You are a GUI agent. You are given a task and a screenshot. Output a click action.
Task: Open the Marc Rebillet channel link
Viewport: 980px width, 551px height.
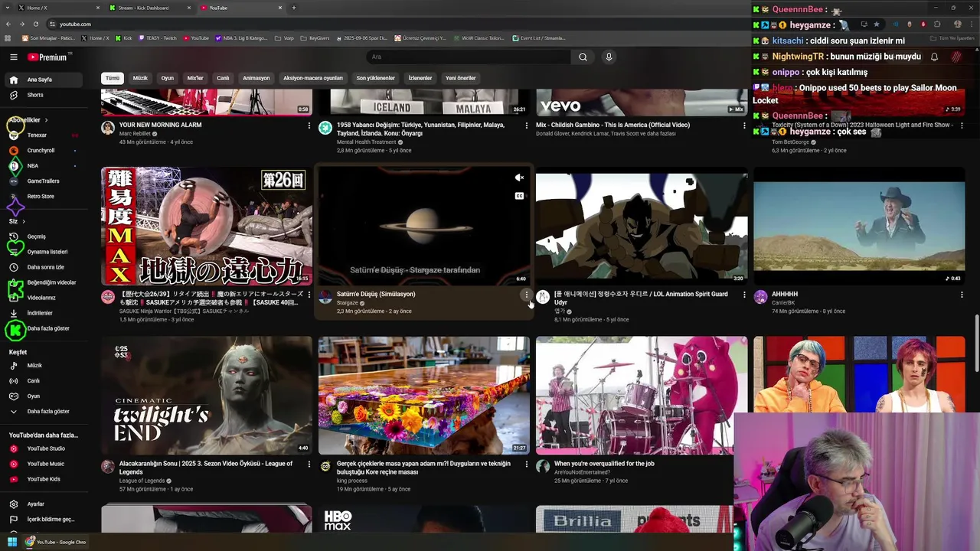[x=136, y=134]
